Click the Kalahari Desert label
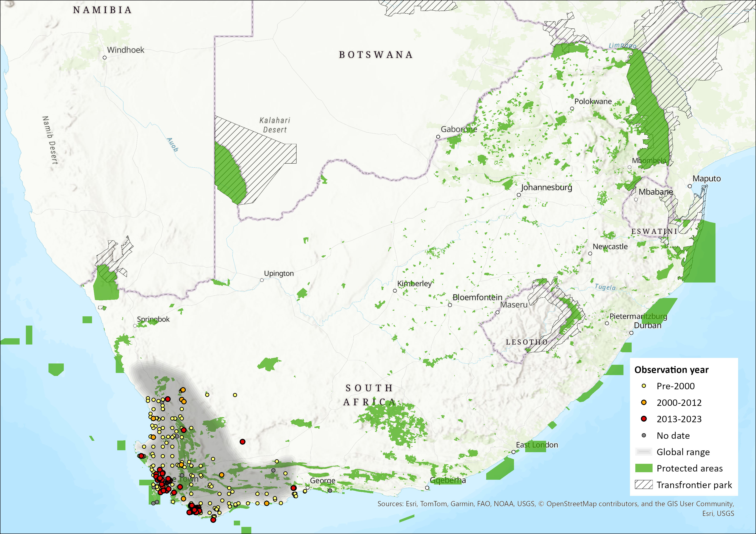The width and height of the screenshot is (756, 534). [x=275, y=125]
